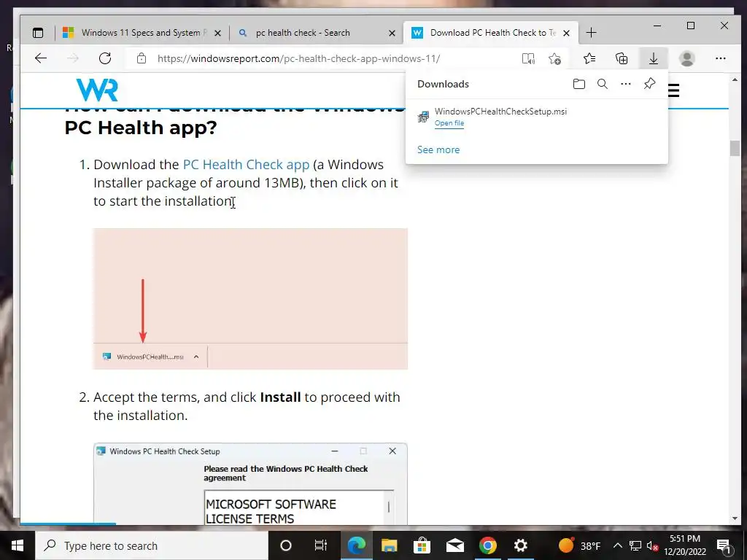Click the MSI file icon in Downloads
The height and width of the screenshot is (560, 747).
coord(423,117)
